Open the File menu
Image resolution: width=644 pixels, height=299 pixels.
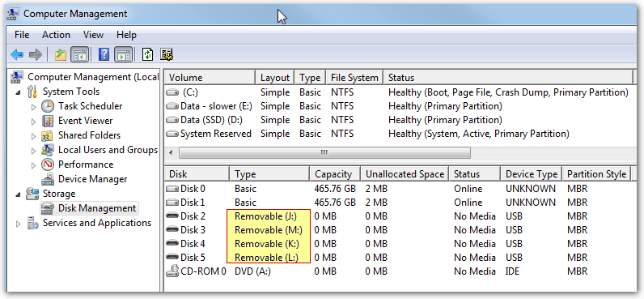[x=22, y=35]
